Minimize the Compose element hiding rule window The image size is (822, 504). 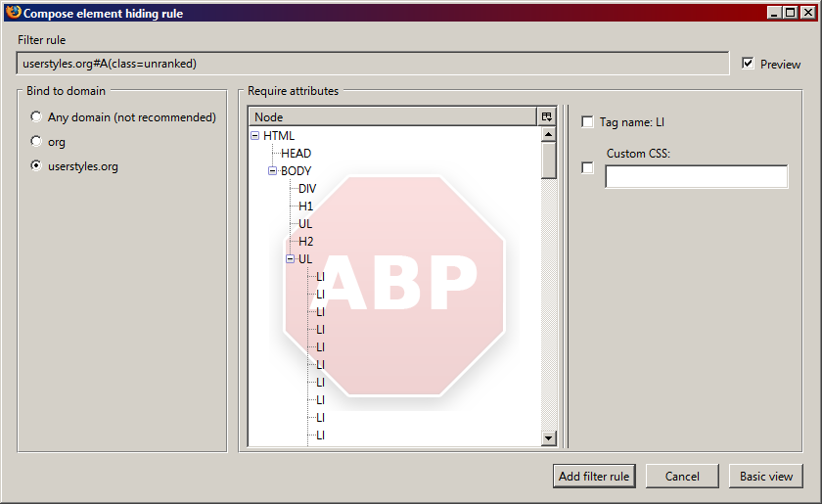(774, 12)
